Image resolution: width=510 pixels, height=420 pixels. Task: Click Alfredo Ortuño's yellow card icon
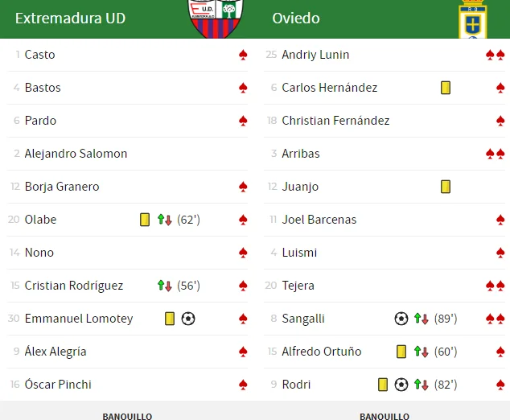click(401, 352)
